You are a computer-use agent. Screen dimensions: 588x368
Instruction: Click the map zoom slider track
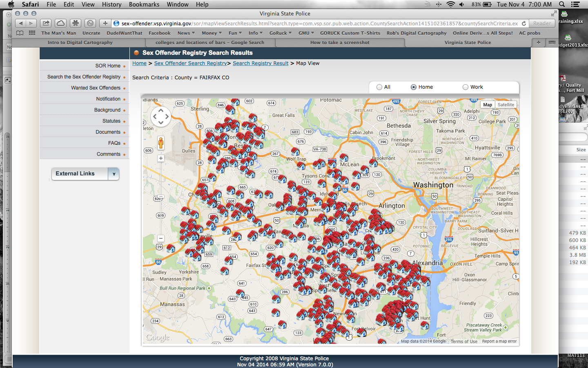[x=161, y=198]
